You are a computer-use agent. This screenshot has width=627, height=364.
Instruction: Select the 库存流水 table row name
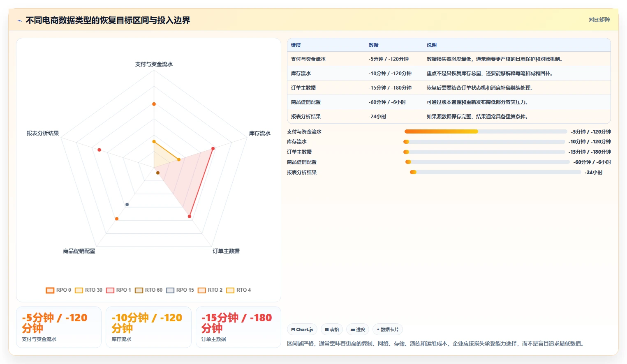[x=301, y=74]
